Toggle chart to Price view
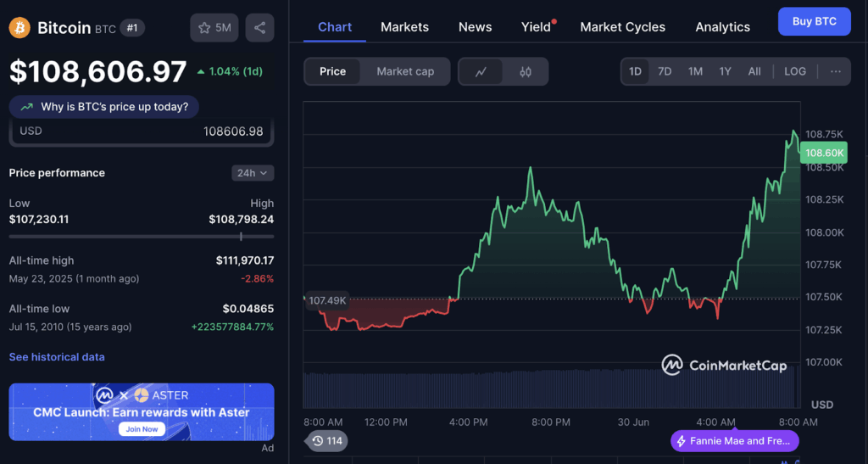868x464 pixels. [x=332, y=72]
